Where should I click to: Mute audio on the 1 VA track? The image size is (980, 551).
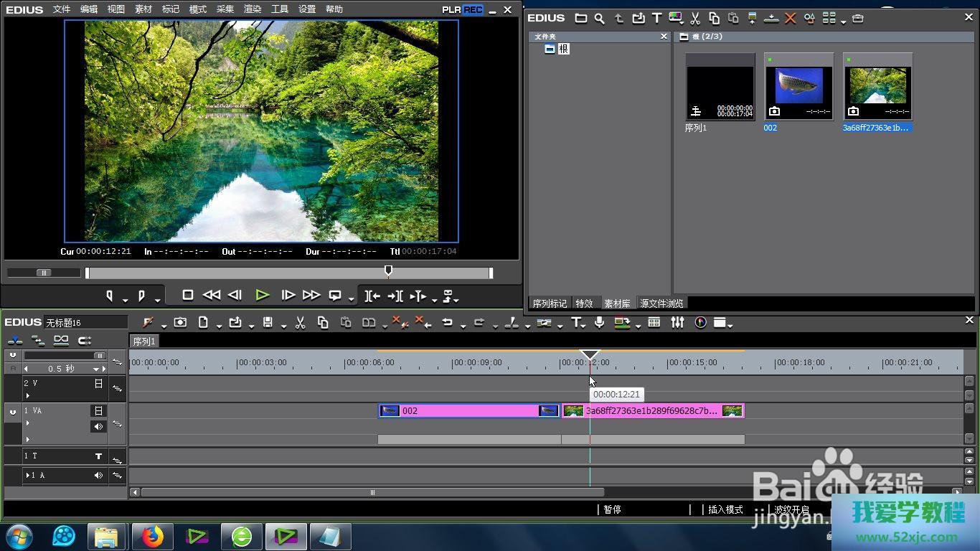coord(98,426)
